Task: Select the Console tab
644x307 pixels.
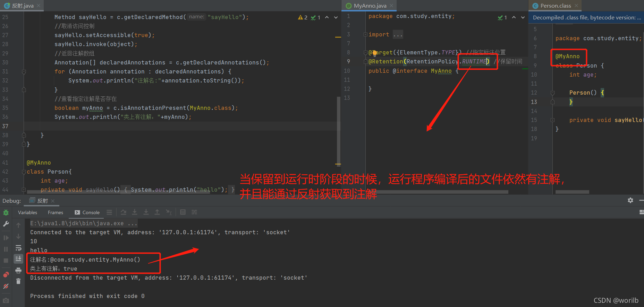Action: (87, 212)
